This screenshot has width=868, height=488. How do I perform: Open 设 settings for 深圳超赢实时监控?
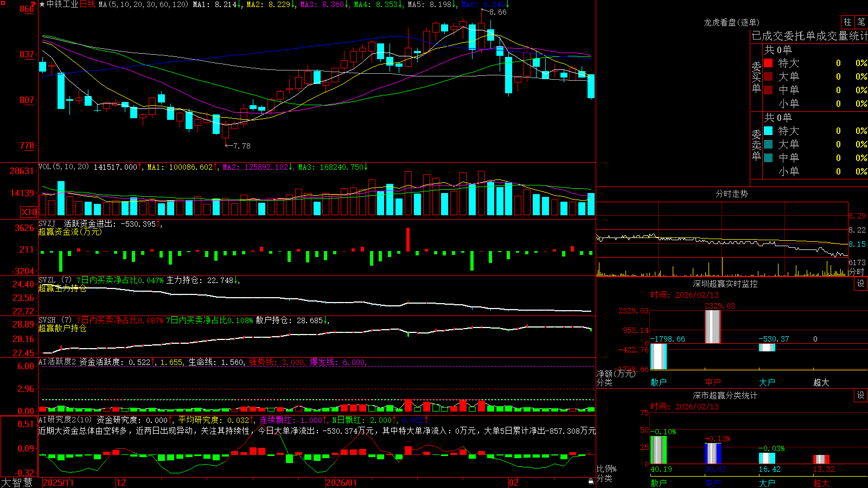tap(861, 284)
